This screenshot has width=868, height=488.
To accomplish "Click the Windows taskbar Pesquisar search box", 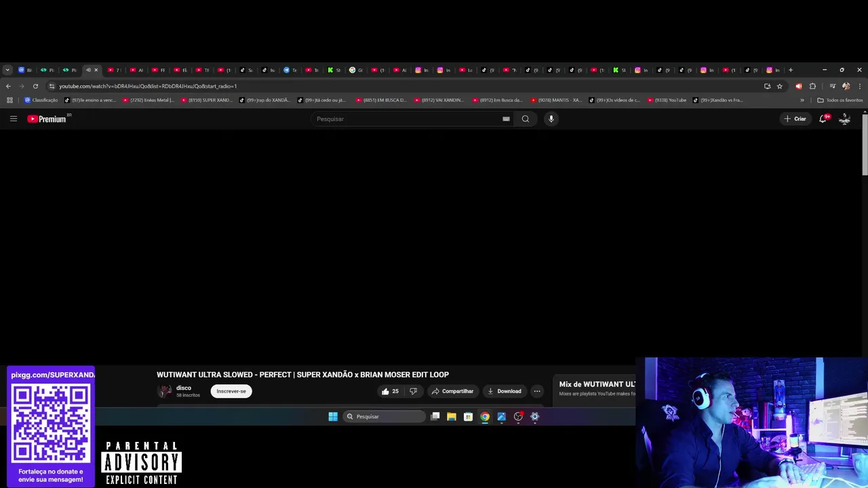I will [x=384, y=417].
